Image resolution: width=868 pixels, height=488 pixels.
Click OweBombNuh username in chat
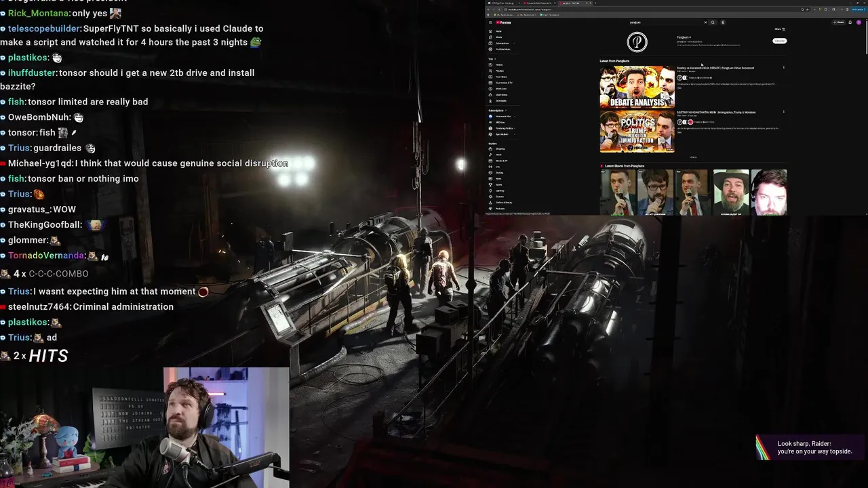[39, 117]
